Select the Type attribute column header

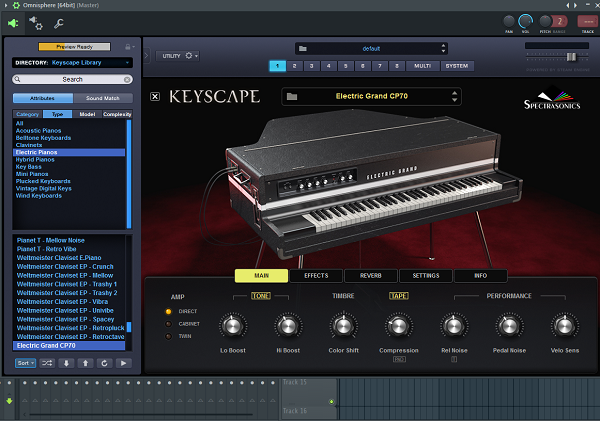click(x=57, y=114)
